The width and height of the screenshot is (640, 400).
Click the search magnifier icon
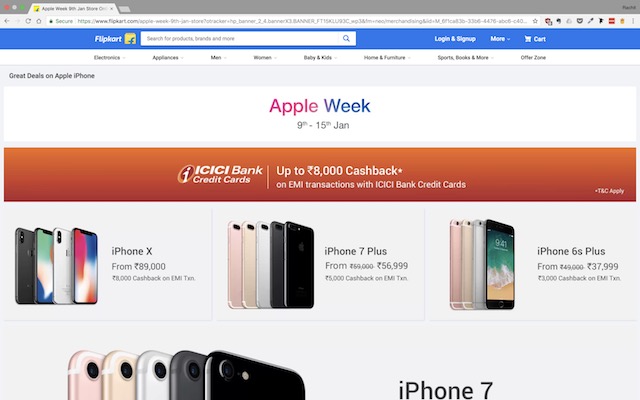point(346,38)
